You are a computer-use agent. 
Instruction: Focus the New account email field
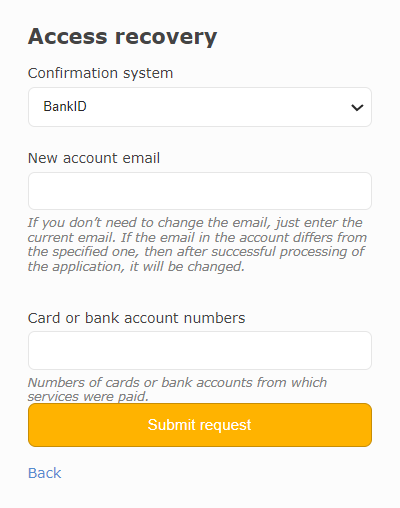pyautogui.click(x=200, y=191)
